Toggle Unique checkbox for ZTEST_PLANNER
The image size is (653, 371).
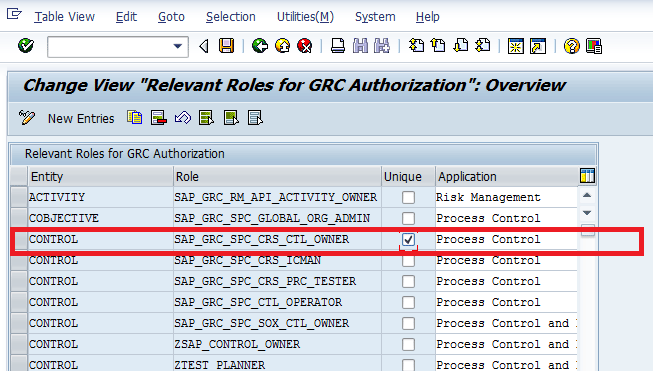[408, 365]
